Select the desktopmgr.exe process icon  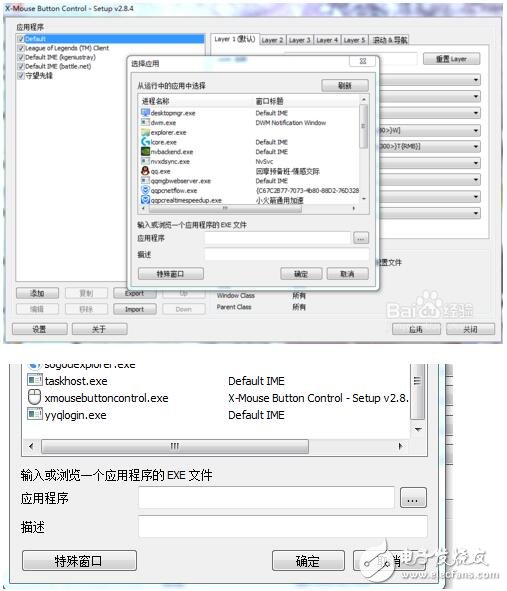[x=145, y=112]
